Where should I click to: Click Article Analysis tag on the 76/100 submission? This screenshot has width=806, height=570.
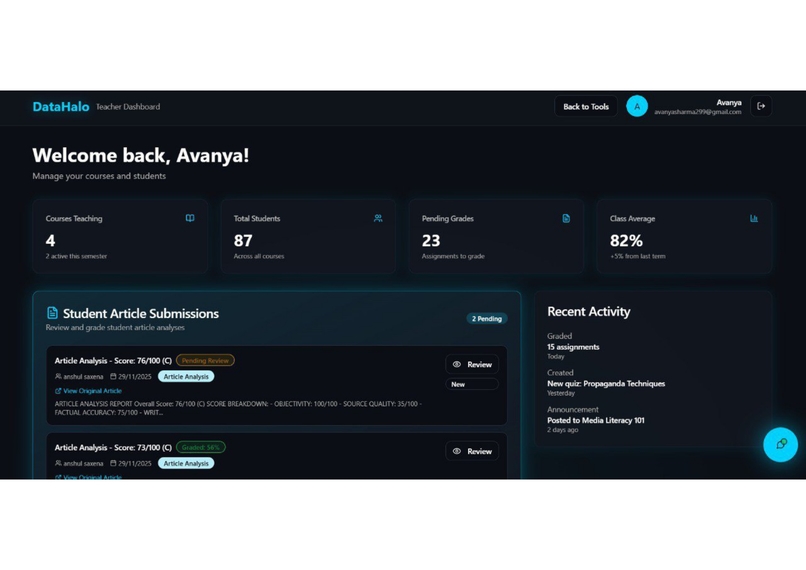click(x=186, y=377)
